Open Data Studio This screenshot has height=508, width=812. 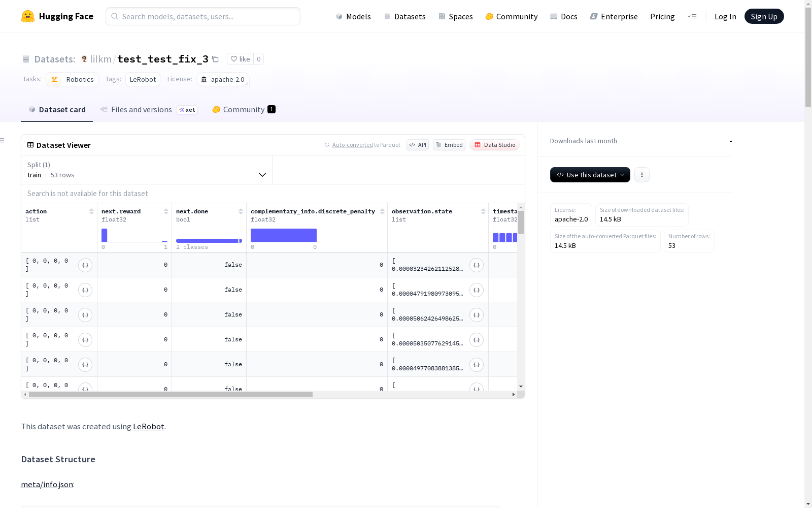(x=495, y=145)
